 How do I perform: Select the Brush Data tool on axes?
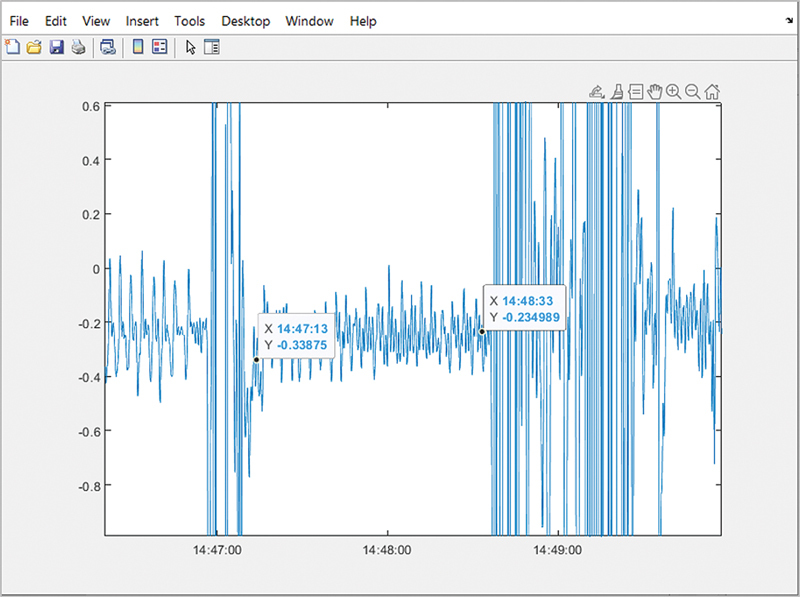[x=617, y=92]
